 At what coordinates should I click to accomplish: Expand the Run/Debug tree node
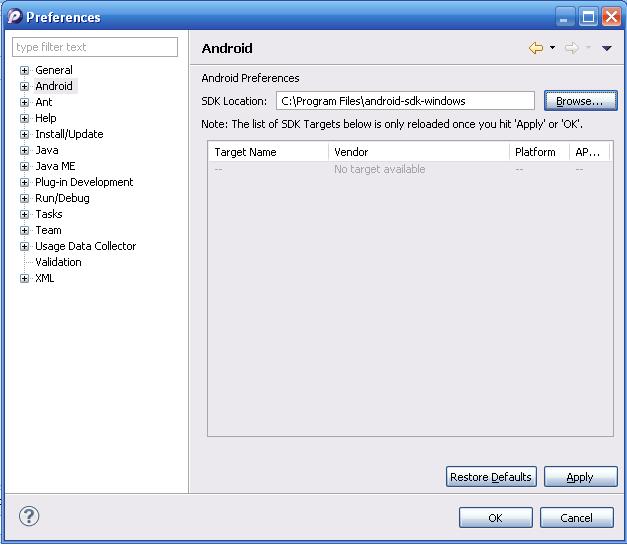24,198
